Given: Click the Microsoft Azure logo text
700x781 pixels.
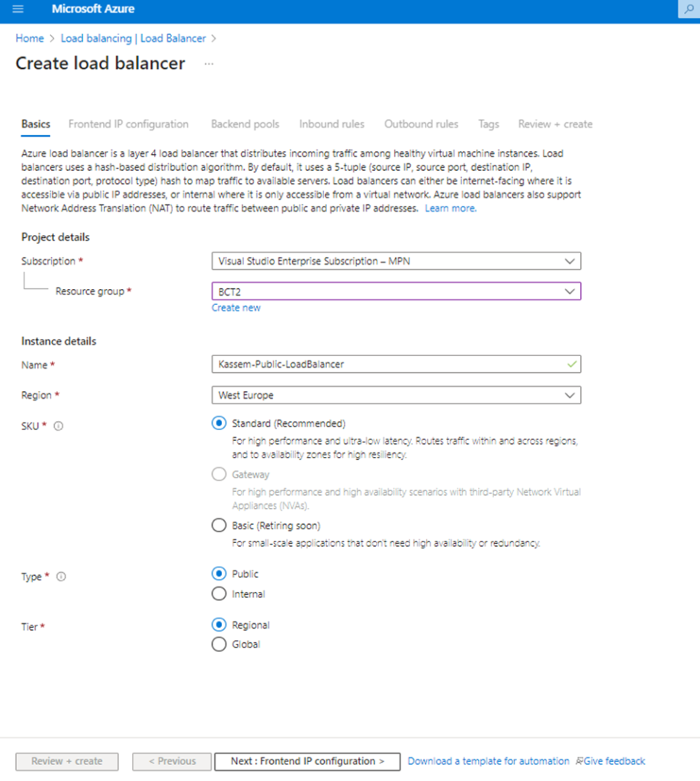Looking at the screenshot, I should pyautogui.click(x=93, y=9).
